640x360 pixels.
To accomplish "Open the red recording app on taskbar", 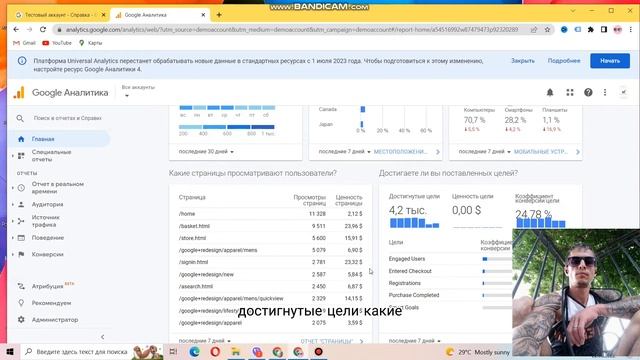I will click(x=318, y=351).
